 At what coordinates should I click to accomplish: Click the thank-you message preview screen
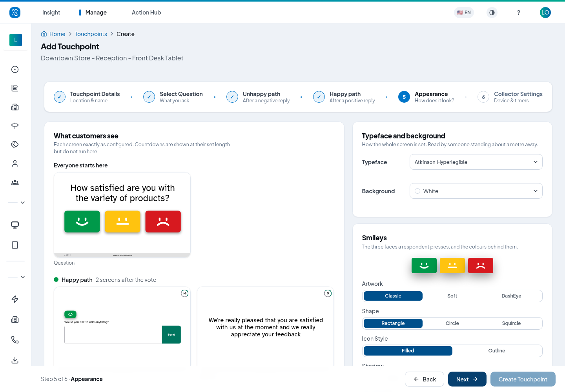point(266,327)
